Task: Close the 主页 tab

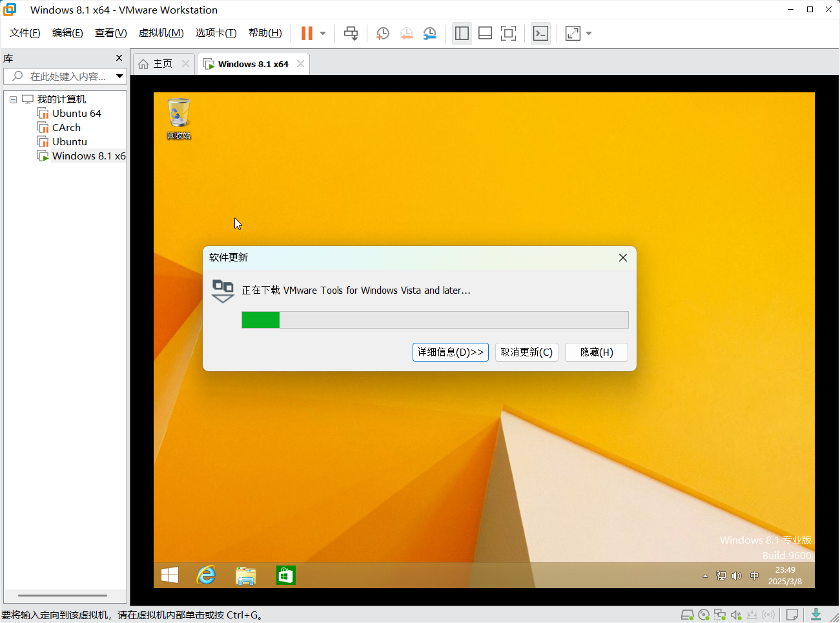Action: click(185, 64)
